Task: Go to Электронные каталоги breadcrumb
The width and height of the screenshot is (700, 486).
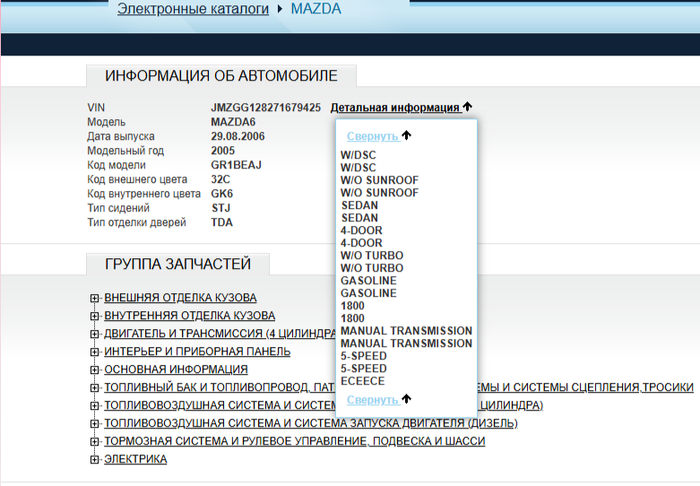Action: click(193, 9)
